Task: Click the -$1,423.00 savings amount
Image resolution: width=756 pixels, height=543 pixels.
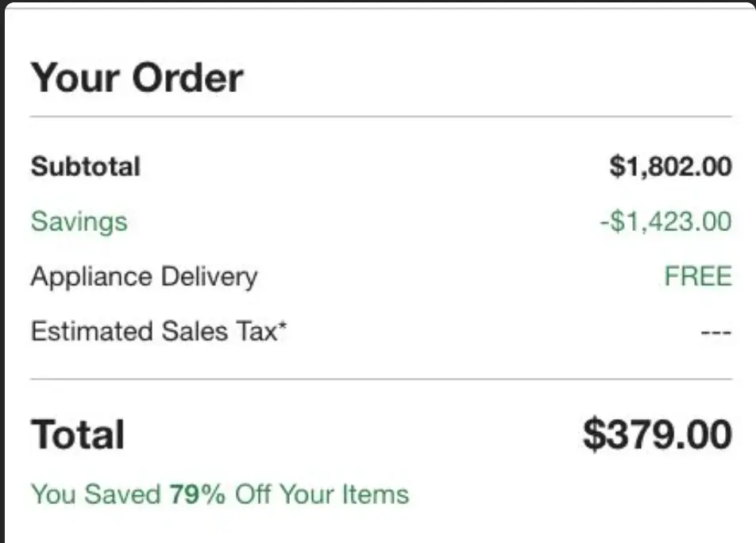Action: click(x=665, y=221)
